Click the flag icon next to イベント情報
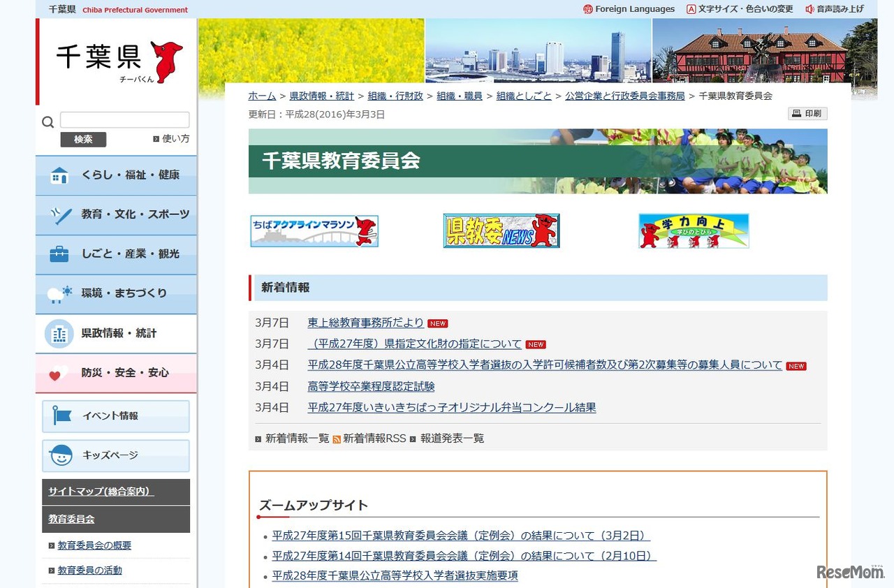This screenshot has width=894, height=588. coord(61,416)
